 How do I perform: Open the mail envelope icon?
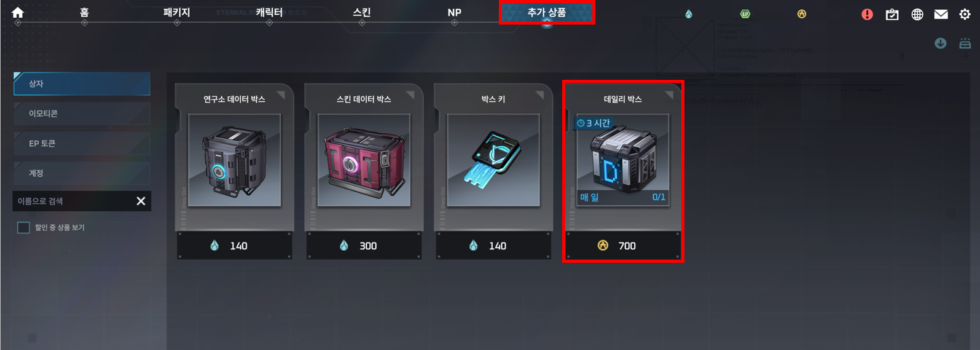(x=941, y=14)
